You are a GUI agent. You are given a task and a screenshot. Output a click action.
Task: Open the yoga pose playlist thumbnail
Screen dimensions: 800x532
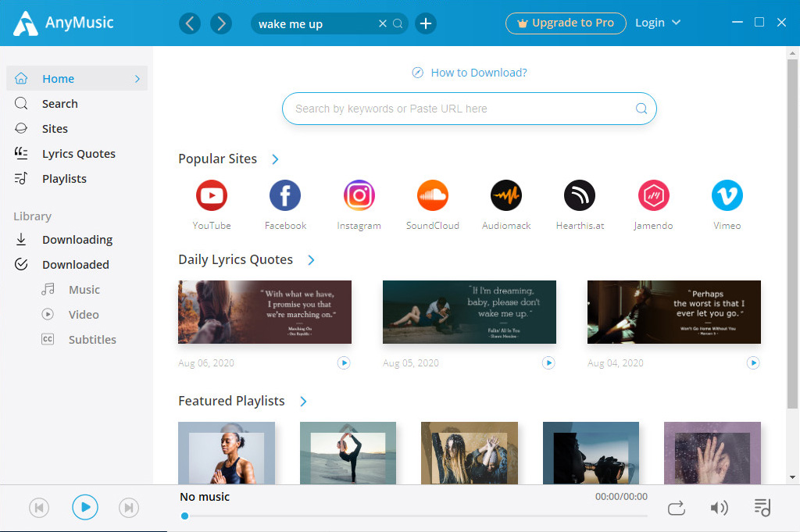[348, 453]
